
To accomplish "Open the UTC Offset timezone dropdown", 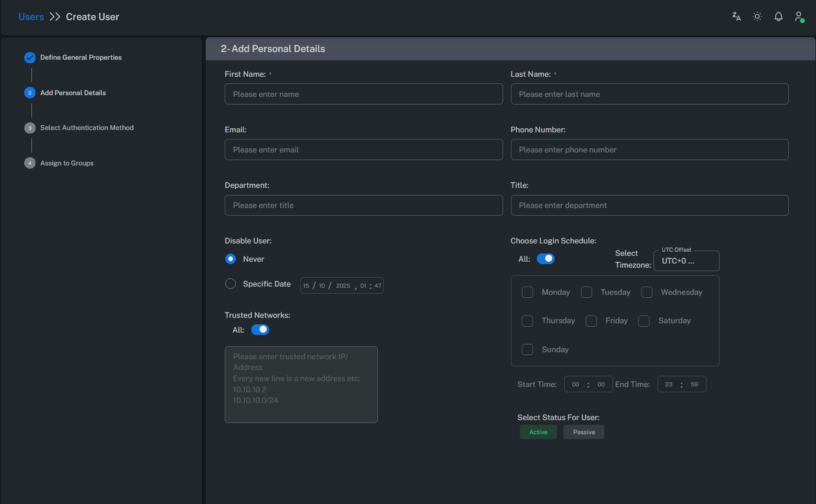I will (686, 261).
